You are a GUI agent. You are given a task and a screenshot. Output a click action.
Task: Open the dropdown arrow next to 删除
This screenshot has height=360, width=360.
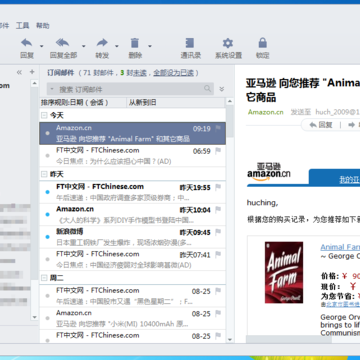pyautogui.click(x=150, y=46)
